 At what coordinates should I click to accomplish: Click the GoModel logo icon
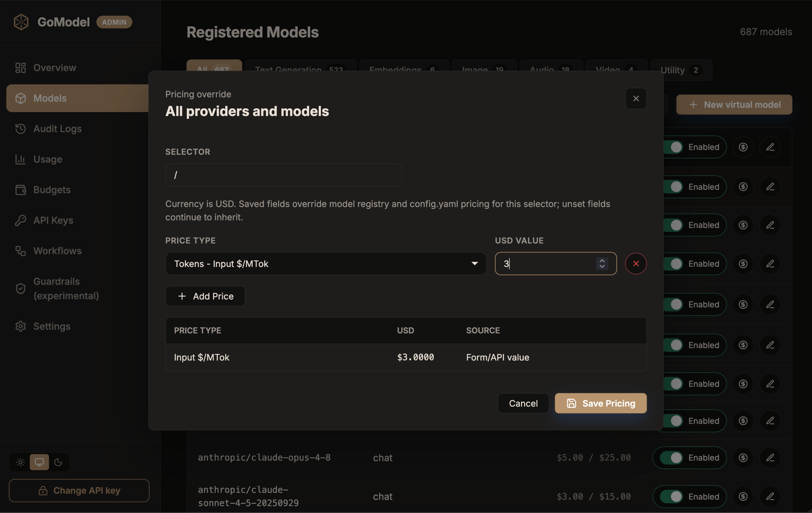[21, 22]
